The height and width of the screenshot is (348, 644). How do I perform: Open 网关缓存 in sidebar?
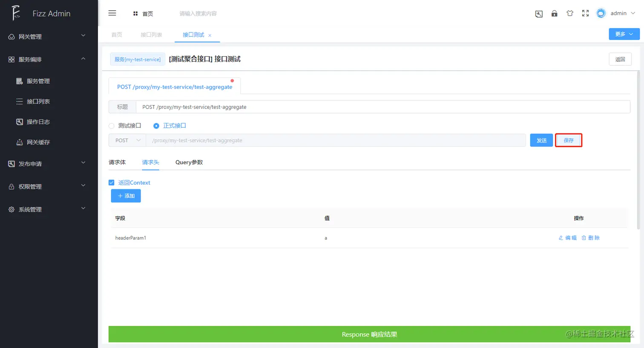pos(38,143)
